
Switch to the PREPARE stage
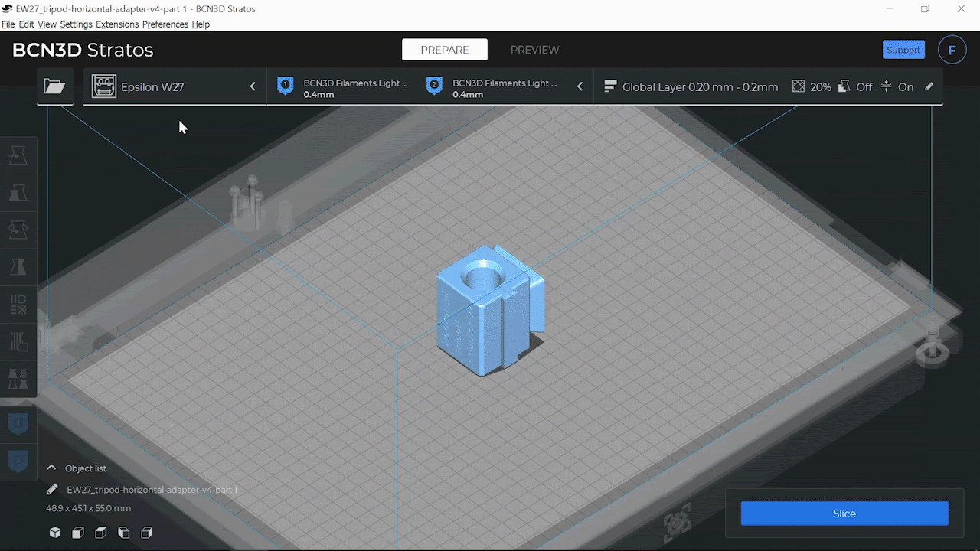445,50
